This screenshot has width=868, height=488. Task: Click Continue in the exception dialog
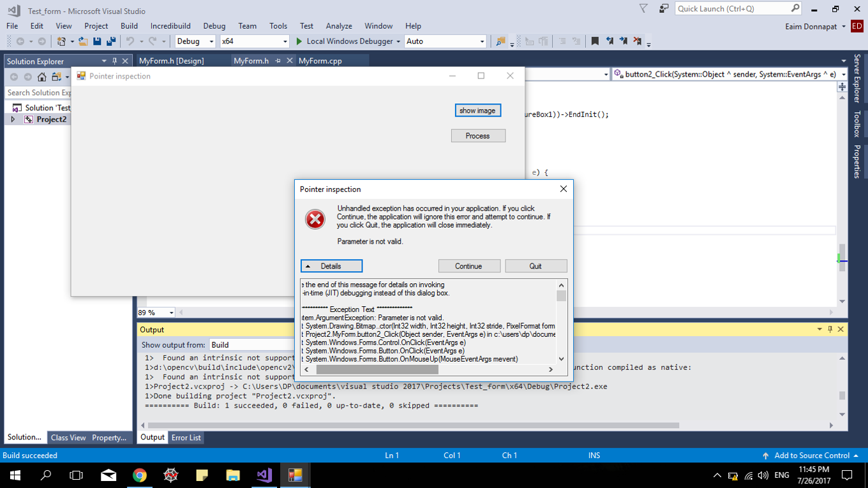pyautogui.click(x=469, y=266)
